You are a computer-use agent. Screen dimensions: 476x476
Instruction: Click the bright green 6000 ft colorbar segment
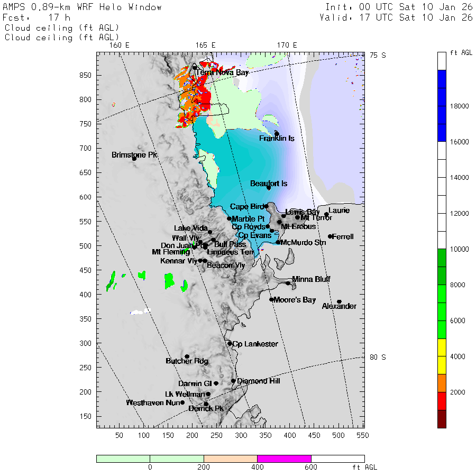(x=442, y=321)
